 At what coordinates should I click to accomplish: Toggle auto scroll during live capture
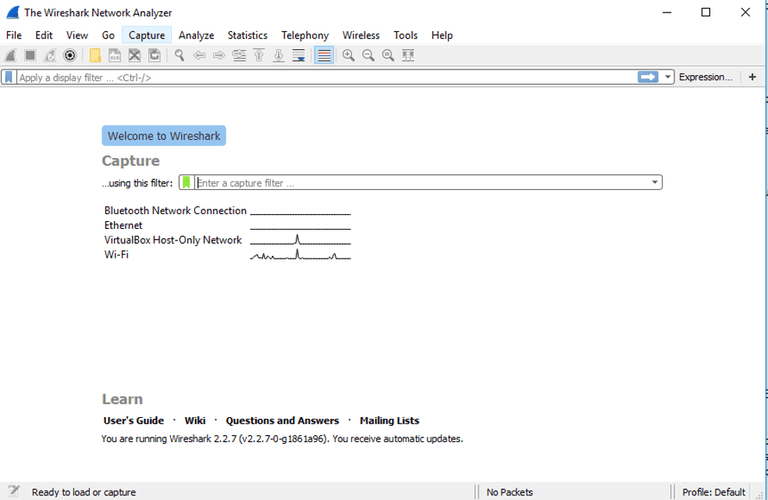pos(298,55)
